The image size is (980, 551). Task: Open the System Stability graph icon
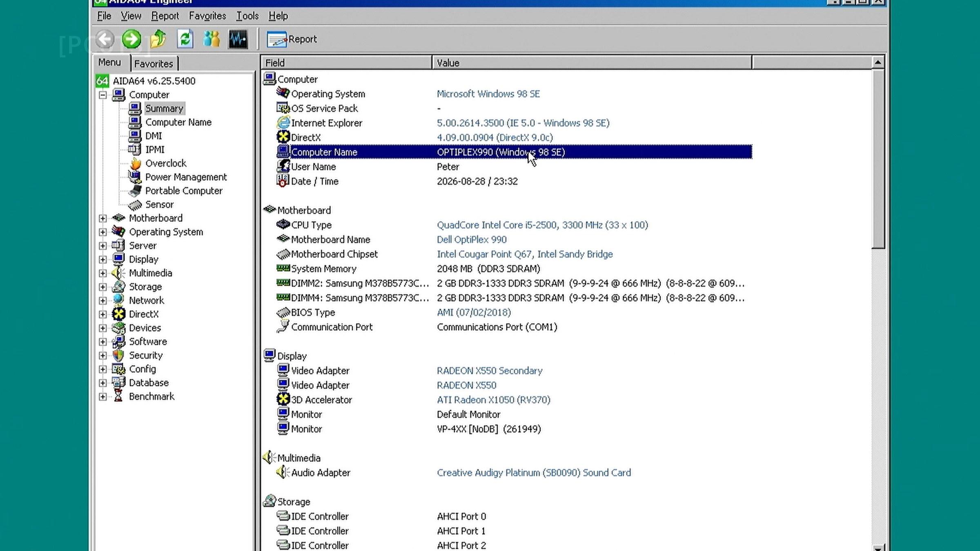[238, 39]
